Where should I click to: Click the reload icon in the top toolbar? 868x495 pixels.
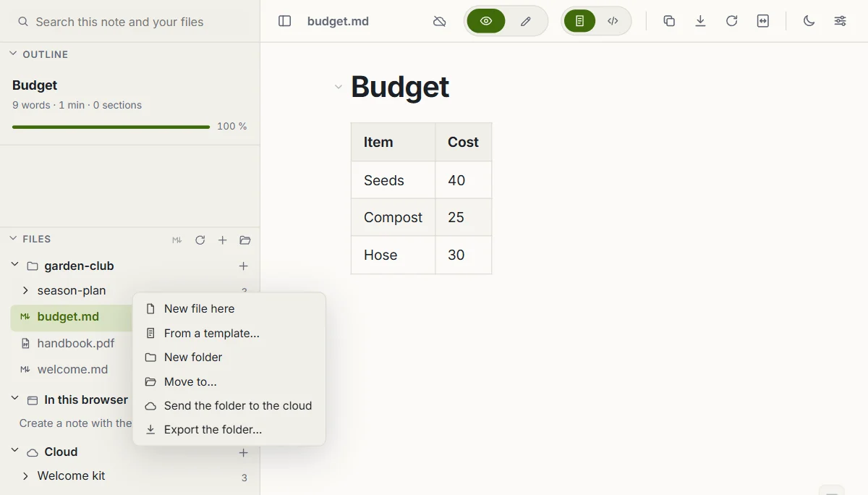coord(731,21)
